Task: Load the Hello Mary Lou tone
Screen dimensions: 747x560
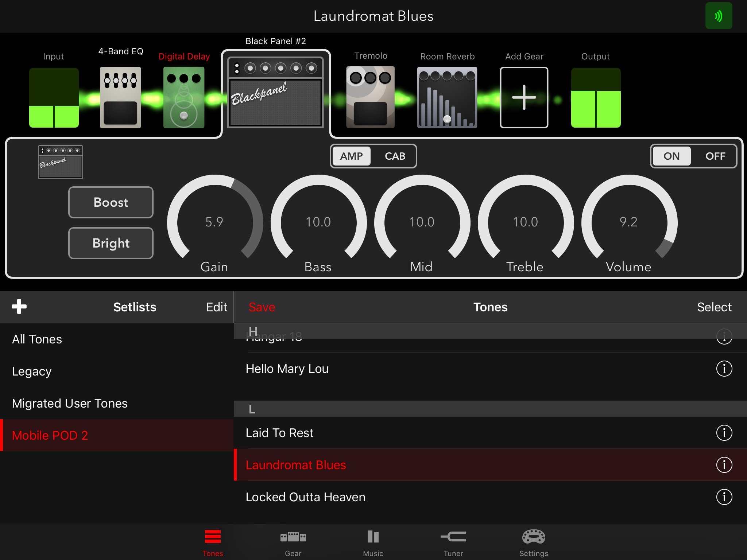Action: tap(287, 369)
